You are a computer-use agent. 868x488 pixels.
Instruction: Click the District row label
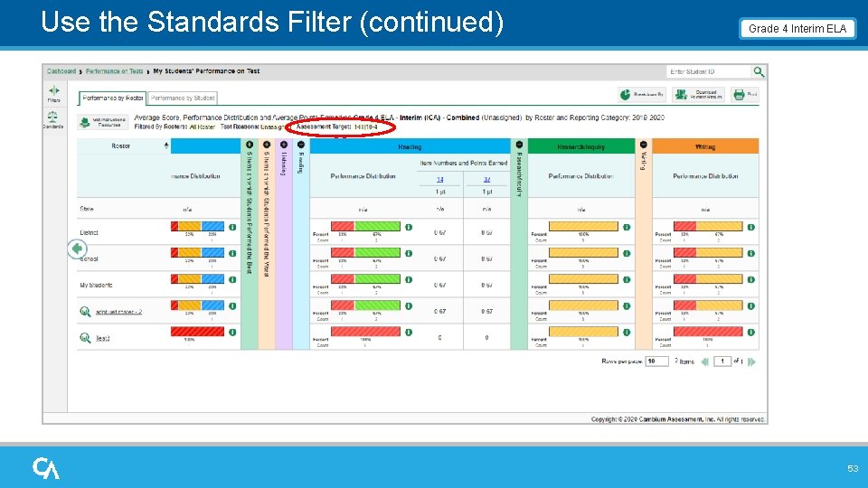pos(89,233)
